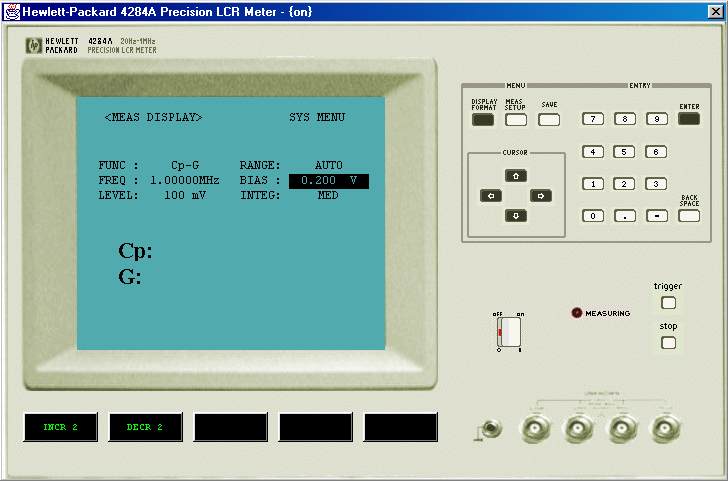
Task: Select the INTEG MED value
Action: pos(328,195)
